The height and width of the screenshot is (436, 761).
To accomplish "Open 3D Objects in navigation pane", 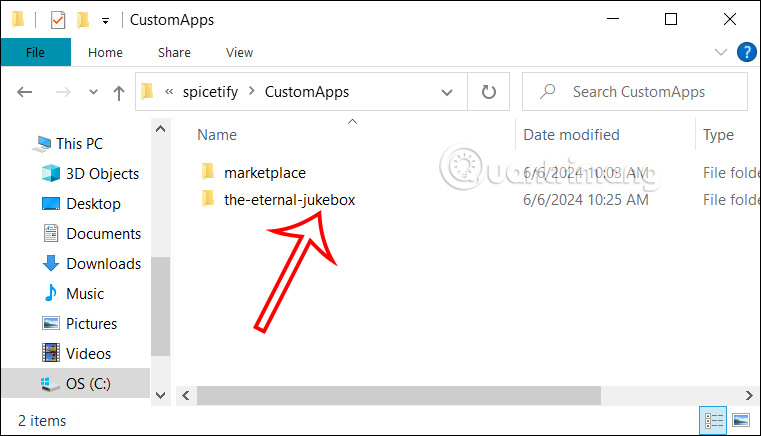I will pos(102,174).
